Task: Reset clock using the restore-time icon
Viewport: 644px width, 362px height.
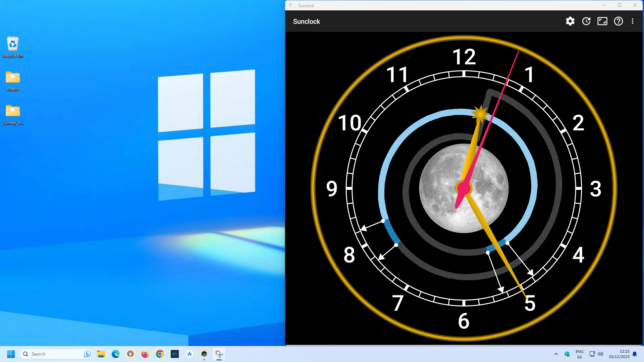Action: point(586,21)
